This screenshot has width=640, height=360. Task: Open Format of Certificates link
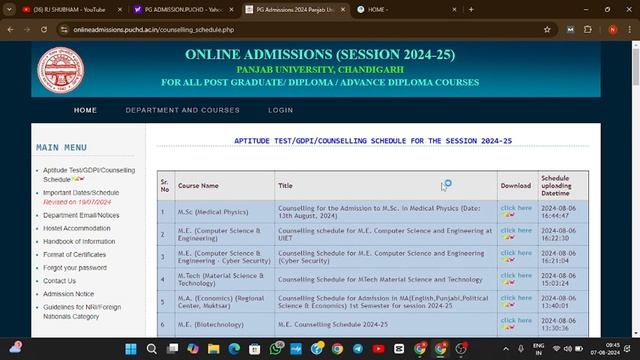pos(74,254)
